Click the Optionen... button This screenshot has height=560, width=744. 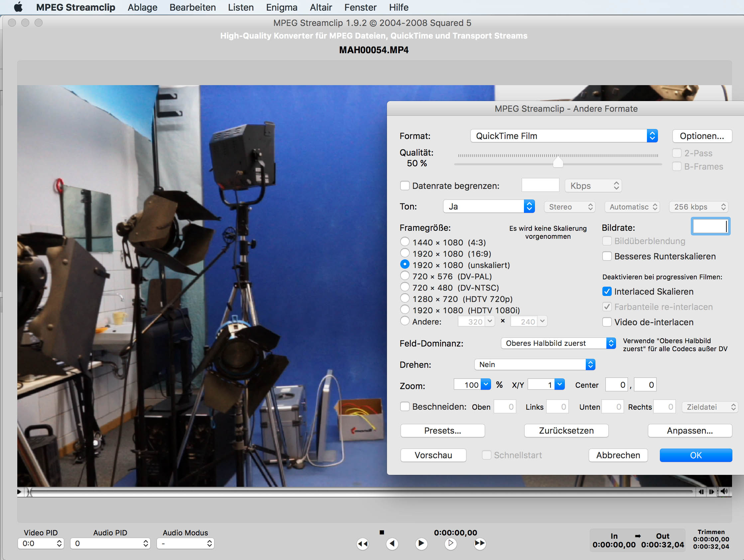click(x=702, y=136)
